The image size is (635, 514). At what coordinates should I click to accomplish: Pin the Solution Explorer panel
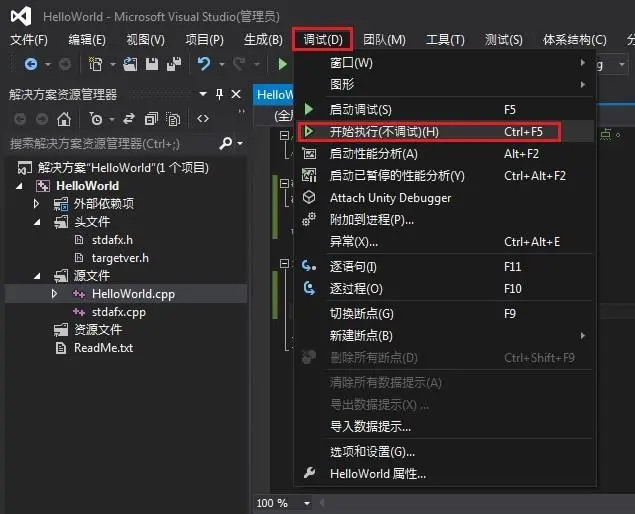[x=219, y=94]
